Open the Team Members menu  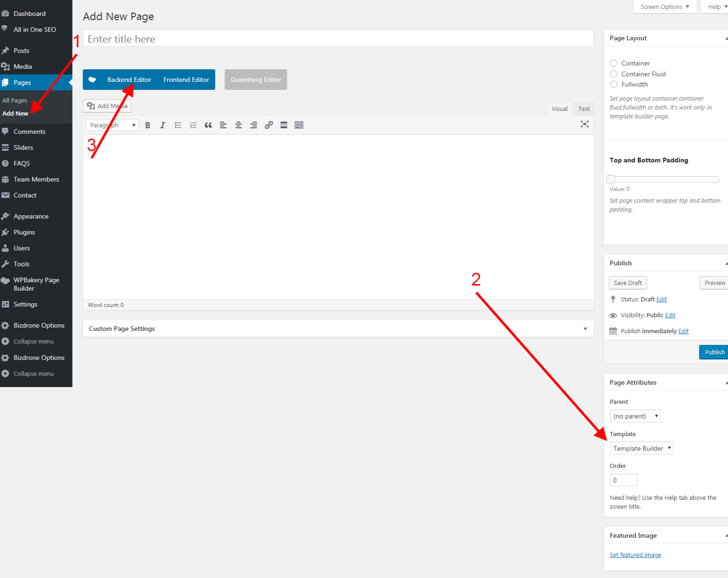[x=36, y=179]
